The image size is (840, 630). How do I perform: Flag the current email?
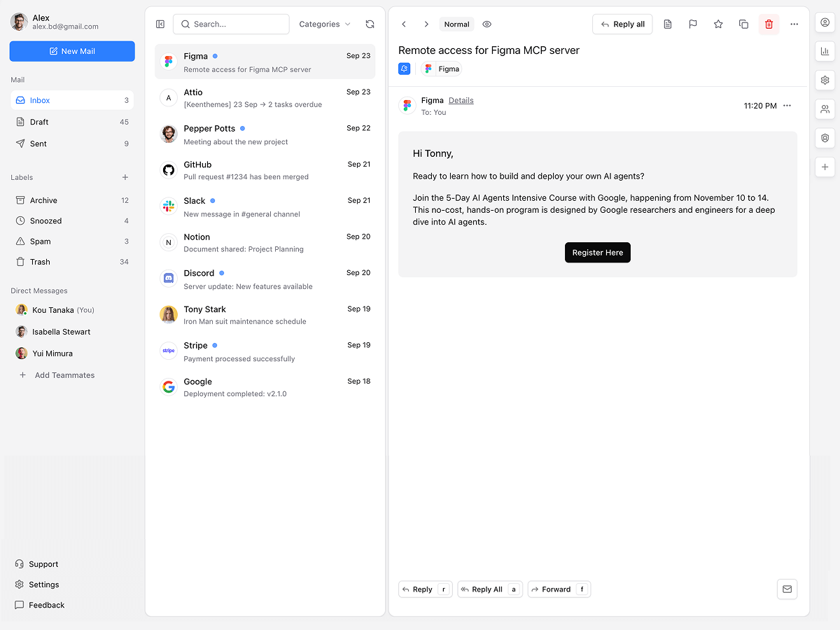point(692,24)
